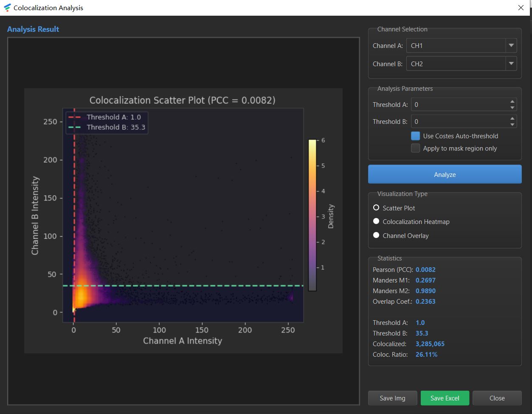The width and height of the screenshot is (532, 414).
Task: Close the dialog with the X icon
Action: click(x=521, y=8)
